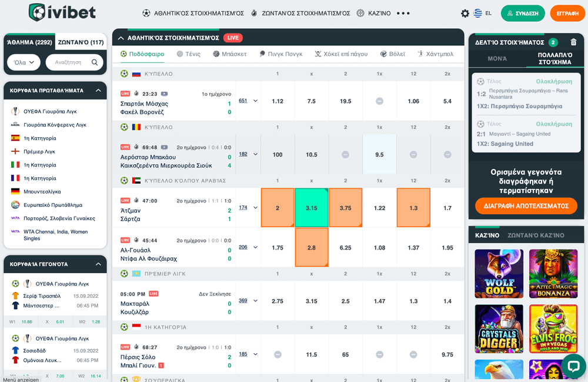Switch to ΖΩΝΤΑΝΌ (117) toggle

(x=81, y=42)
